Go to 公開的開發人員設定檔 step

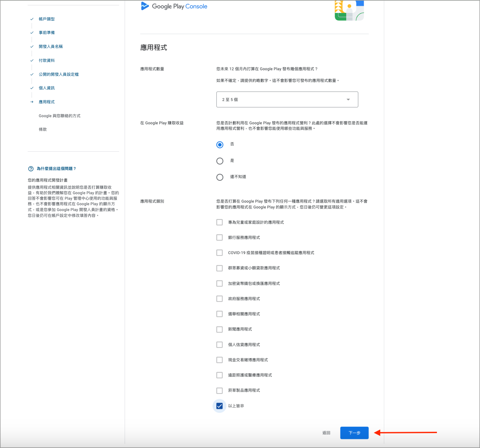point(59,74)
